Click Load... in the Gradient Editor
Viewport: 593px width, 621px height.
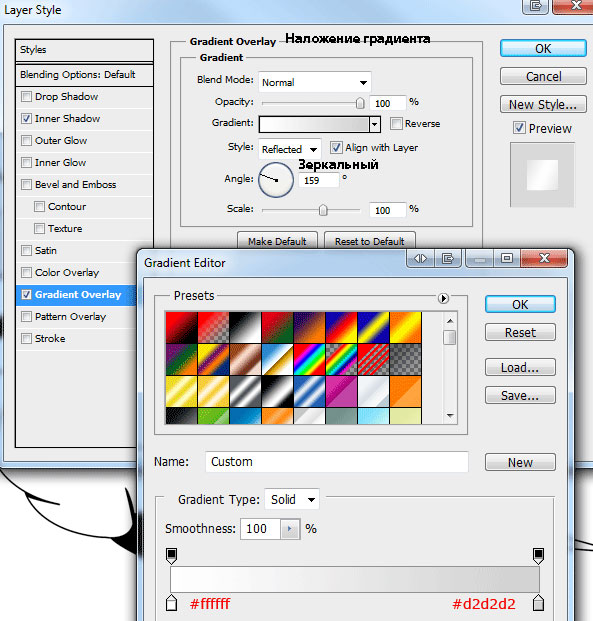pos(520,367)
